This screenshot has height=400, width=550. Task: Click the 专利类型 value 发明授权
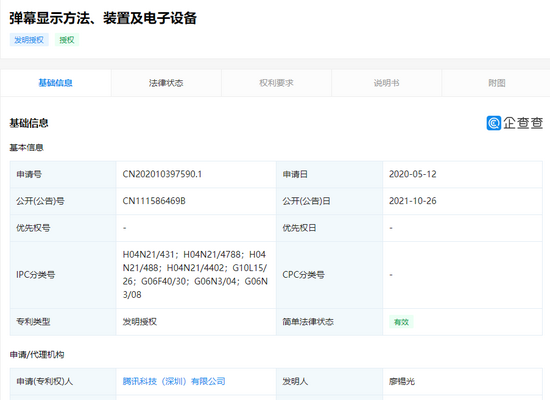click(x=140, y=322)
